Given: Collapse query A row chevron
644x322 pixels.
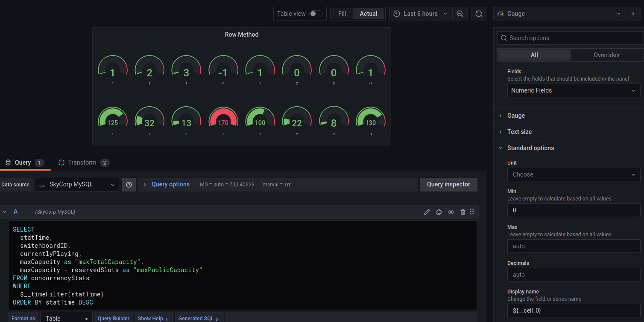Looking at the screenshot, I should 5,212.
